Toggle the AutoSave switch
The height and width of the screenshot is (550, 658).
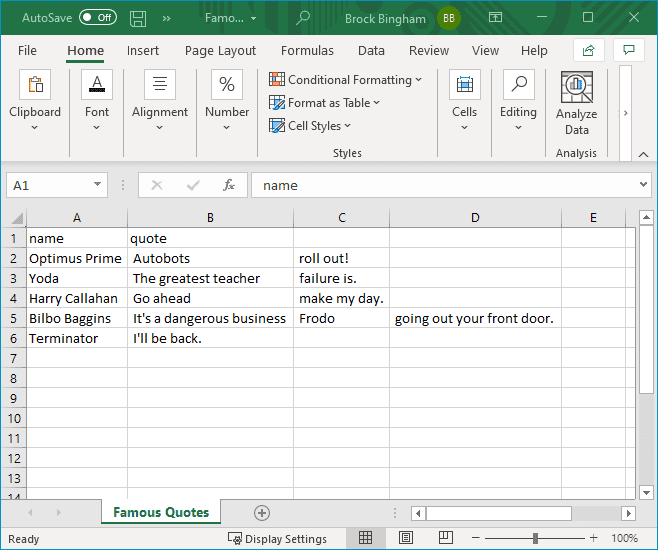pyautogui.click(x=98, y=18)
